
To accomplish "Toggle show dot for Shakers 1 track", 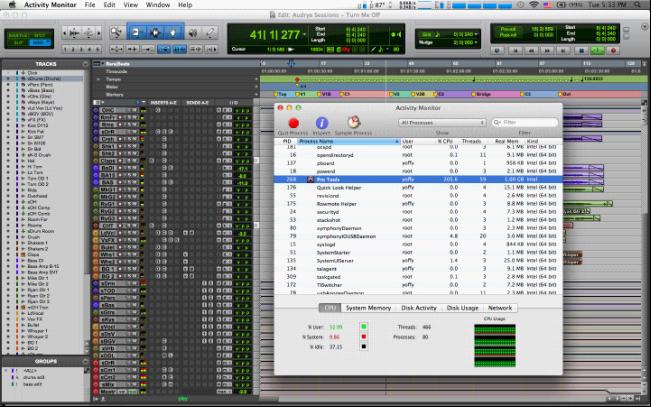I will [8, 243].
